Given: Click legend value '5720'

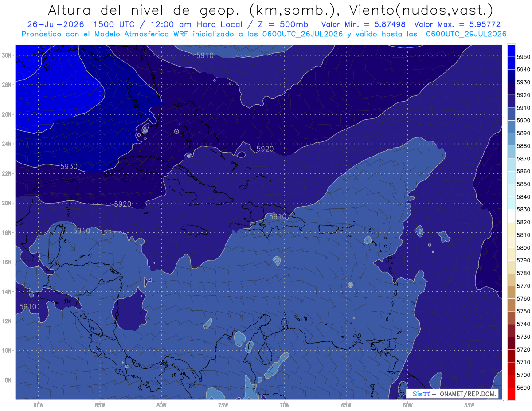Looking at the screenshot, I should click(x=523, y=349).
